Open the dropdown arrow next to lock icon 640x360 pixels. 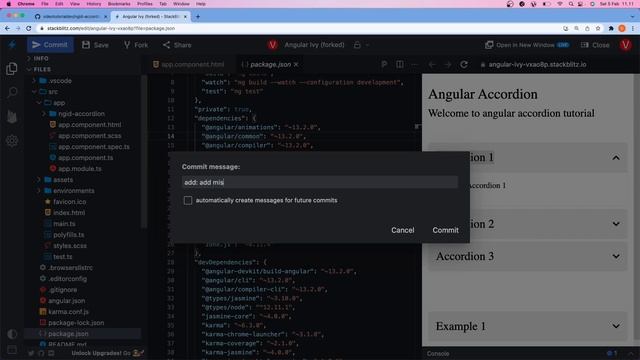click(368, 45)
